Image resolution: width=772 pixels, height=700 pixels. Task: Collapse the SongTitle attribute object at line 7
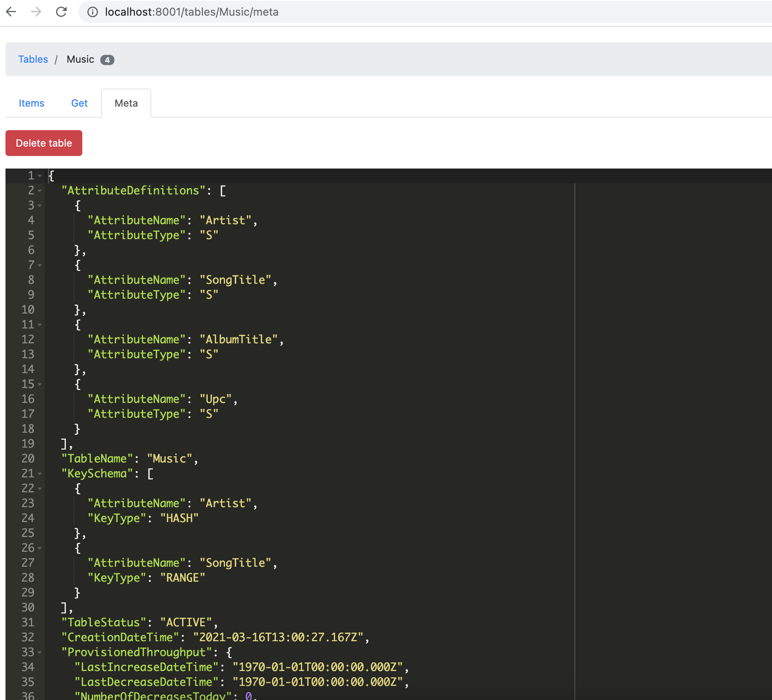[x=39, y=266]
